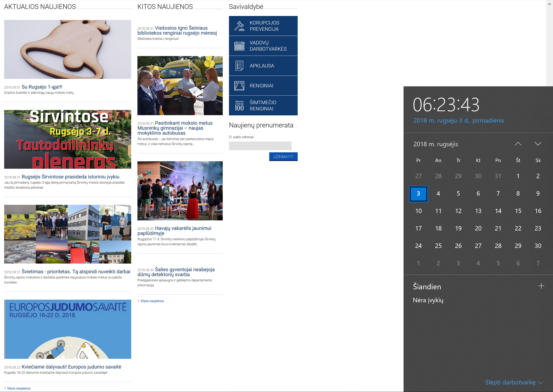553x392 pixels.
Task: Open article Kviečiame dalyvauti! Europos judumo savaitė
Action: 71,367
